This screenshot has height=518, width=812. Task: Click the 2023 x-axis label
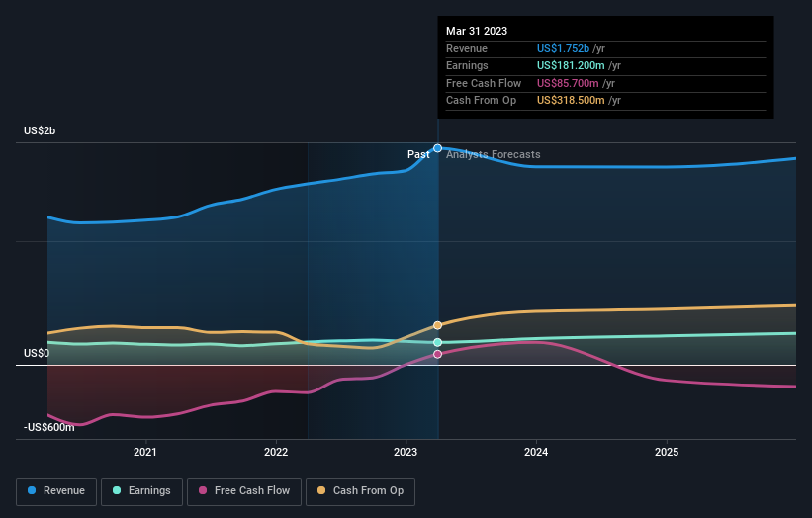[406, 452]
